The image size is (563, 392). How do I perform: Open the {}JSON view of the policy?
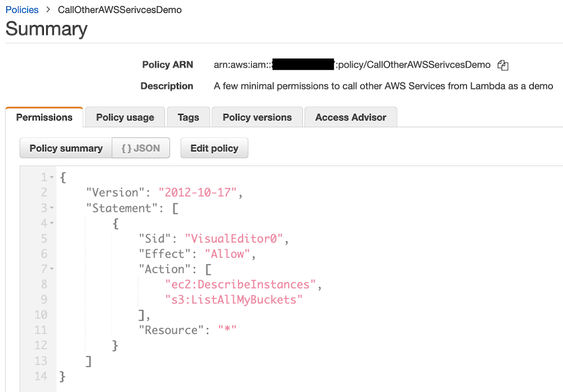coord(141,148)
